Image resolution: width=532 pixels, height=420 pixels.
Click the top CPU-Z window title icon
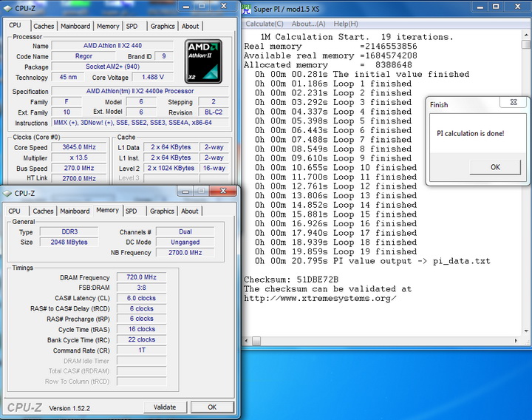click(7, 8)
